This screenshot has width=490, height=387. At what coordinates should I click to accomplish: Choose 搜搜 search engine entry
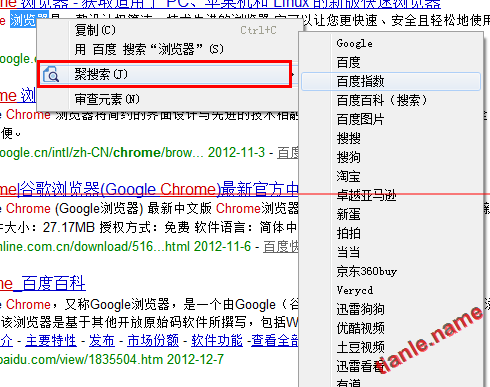coord(391,138)
